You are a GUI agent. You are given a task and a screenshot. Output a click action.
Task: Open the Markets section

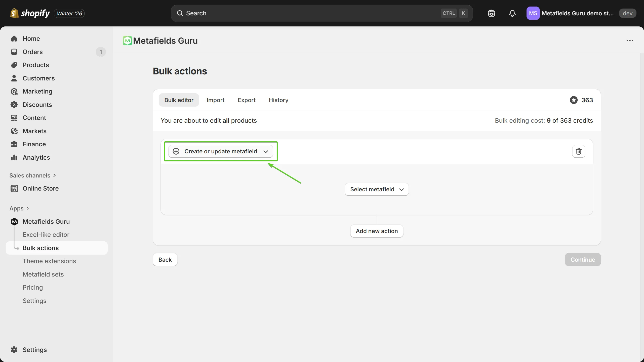[34, 131]
